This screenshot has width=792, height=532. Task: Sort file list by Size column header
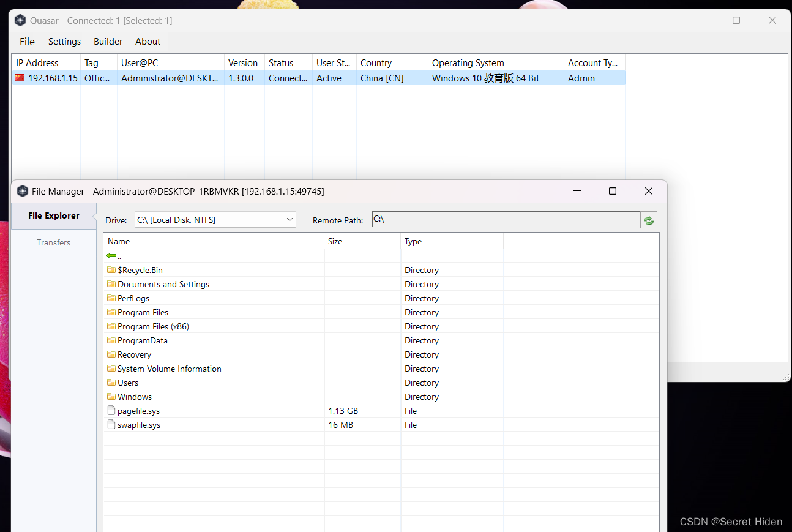362,241
